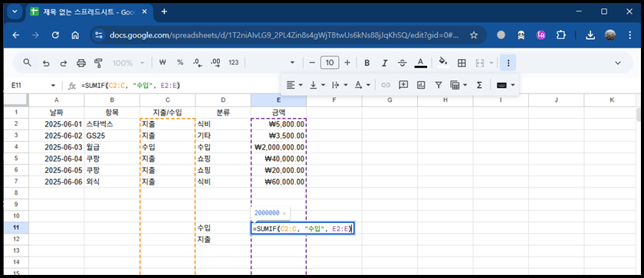
Task: Open the borders tool
Action: tap(462, 63)
